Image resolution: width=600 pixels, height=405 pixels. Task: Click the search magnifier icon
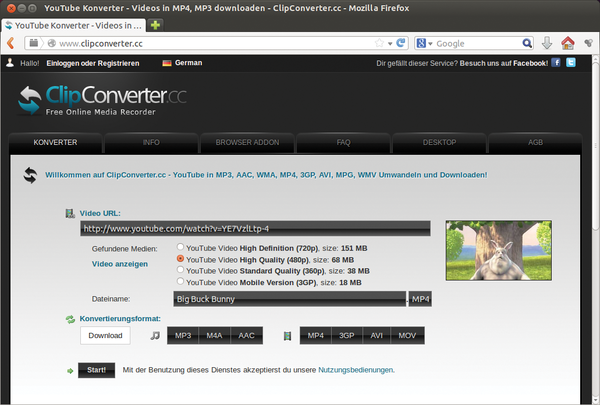(527, 43)
